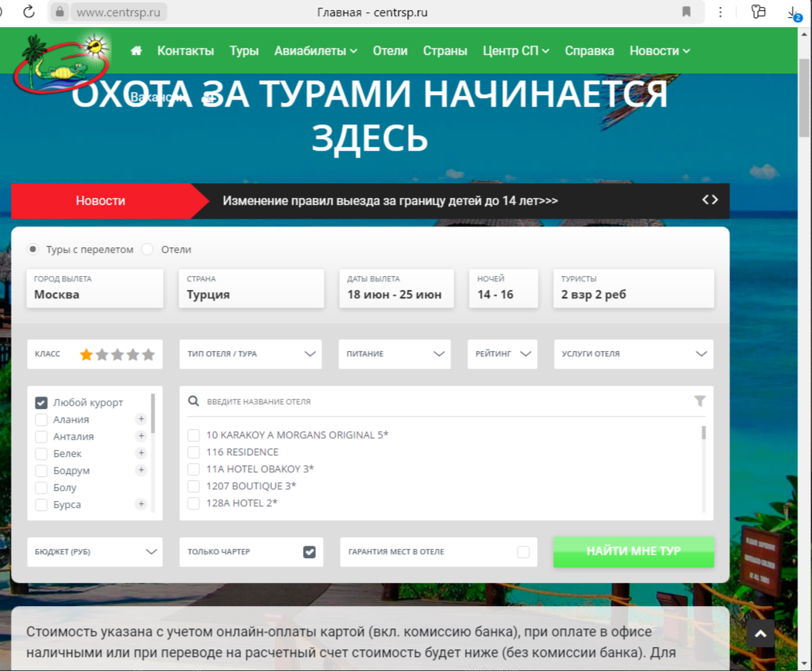Click the Найти мне тур button
812x671 pixels.
click(x=633, y=551)
